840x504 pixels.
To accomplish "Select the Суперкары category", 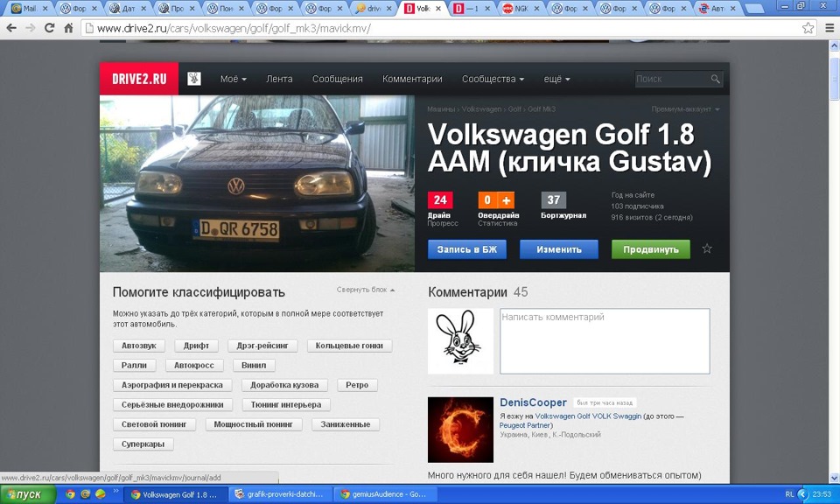I will tap(143, 444).
